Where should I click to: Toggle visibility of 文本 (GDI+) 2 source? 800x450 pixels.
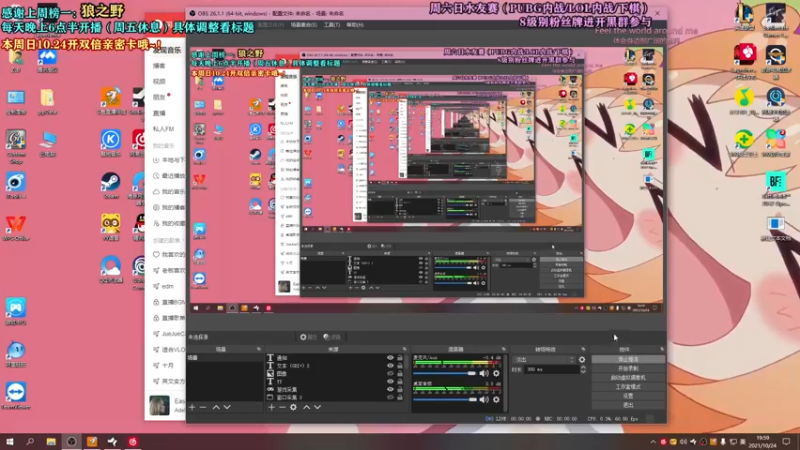390,366
